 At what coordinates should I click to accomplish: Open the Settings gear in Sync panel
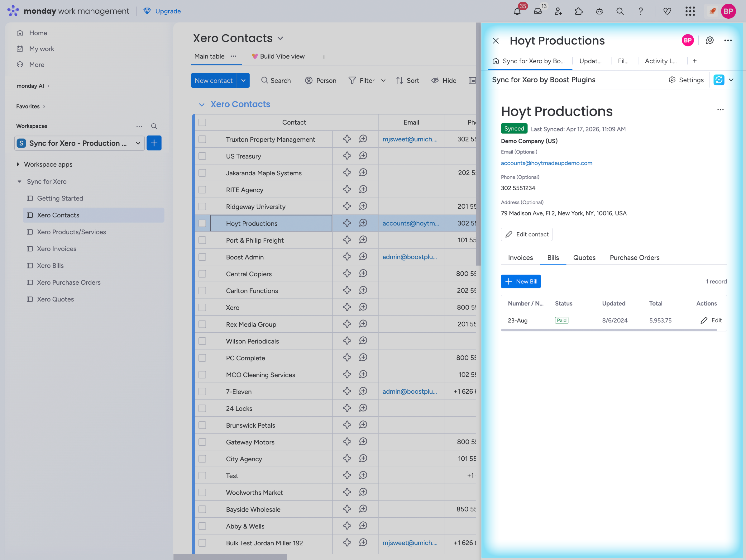tap(672, 80)
